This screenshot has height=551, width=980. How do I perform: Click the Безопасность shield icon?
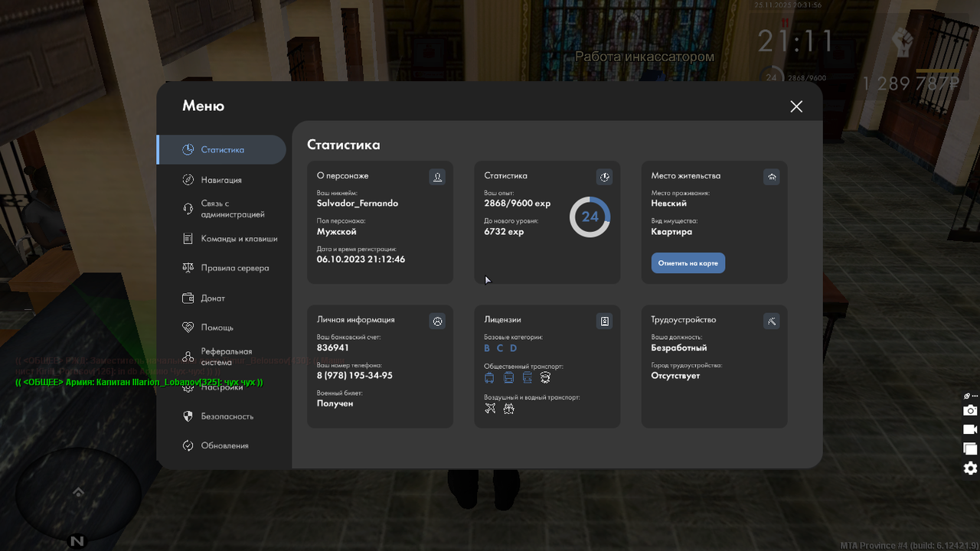pos(188,416)
